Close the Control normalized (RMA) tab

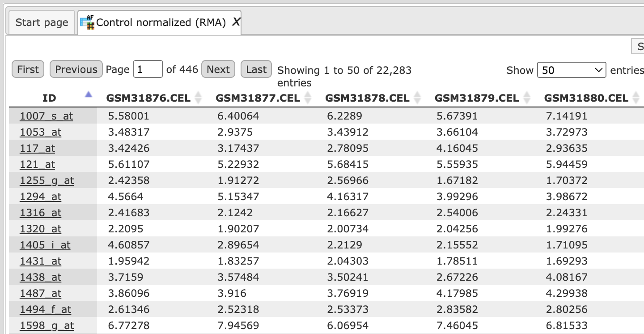[236, 22]
